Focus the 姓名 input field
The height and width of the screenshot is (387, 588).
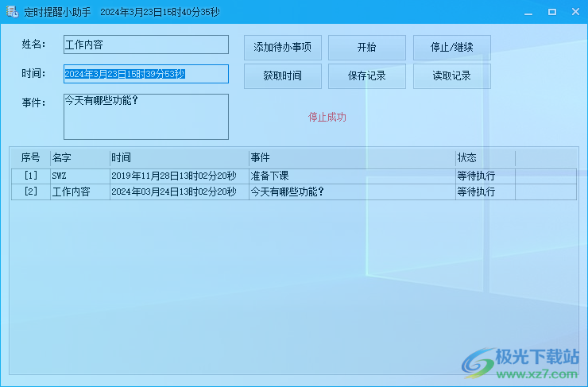pos(146,45)
